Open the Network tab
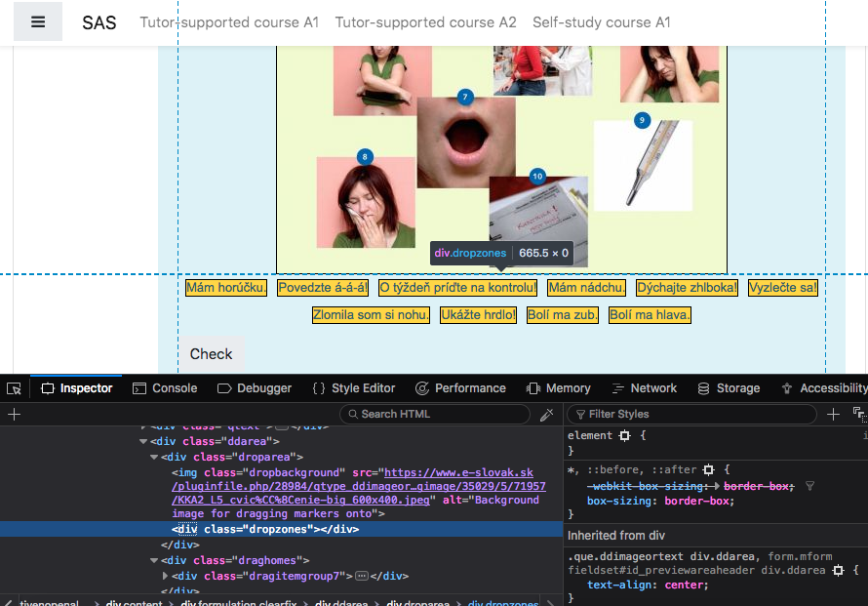The height and width of the screenshot is (606, 868). pos(645,388)
